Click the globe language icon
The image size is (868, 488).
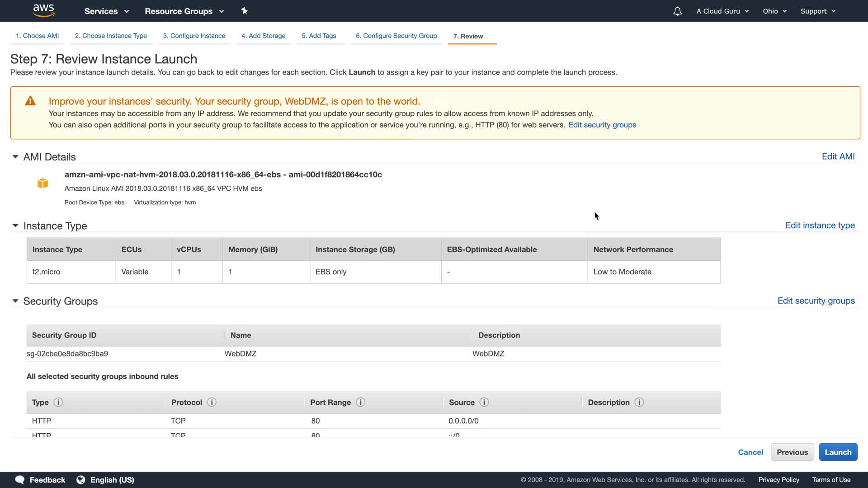click(81, 480)
